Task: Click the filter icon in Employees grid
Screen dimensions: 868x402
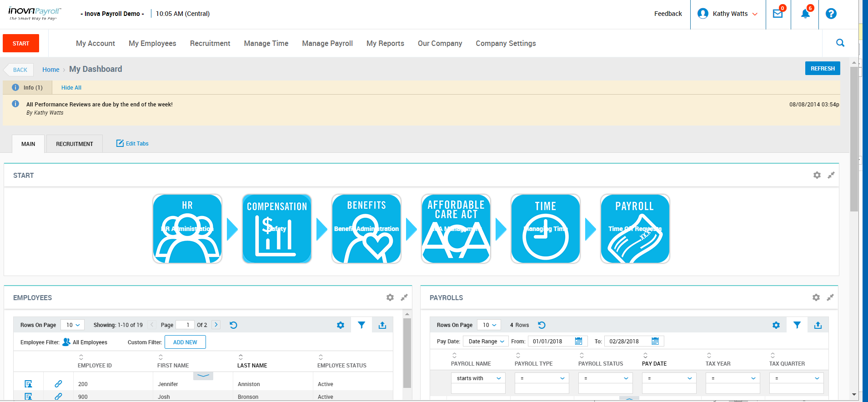Action: [x=361, y=325]
